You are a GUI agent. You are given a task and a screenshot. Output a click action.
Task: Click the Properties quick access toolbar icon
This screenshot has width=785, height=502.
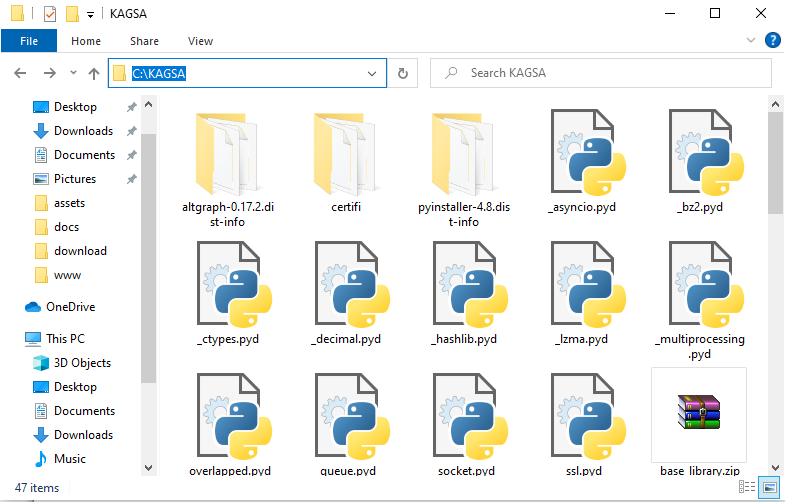tap(50, 14)
